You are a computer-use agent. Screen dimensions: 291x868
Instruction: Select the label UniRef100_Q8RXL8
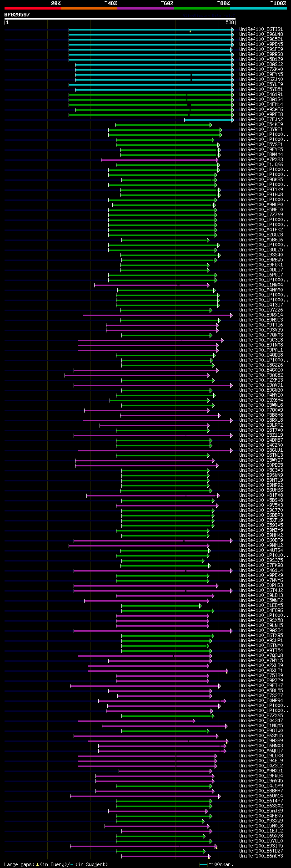coord(261,420)
